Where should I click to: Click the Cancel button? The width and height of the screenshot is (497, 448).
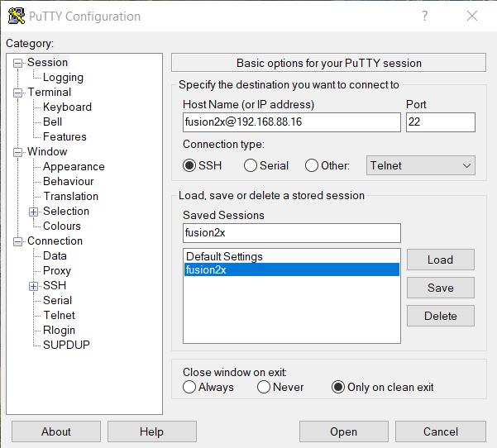point(441,431)
